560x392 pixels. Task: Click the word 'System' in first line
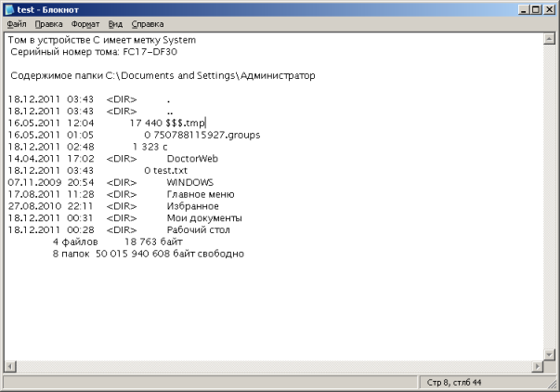(179, 40)
